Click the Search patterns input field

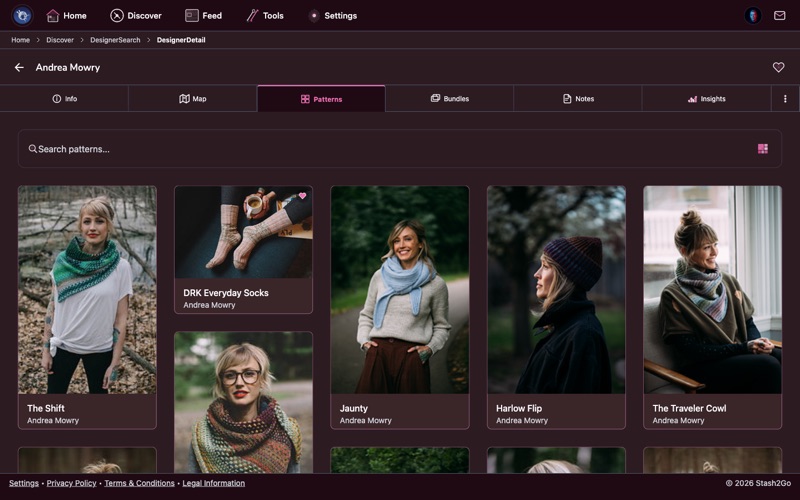399,148
